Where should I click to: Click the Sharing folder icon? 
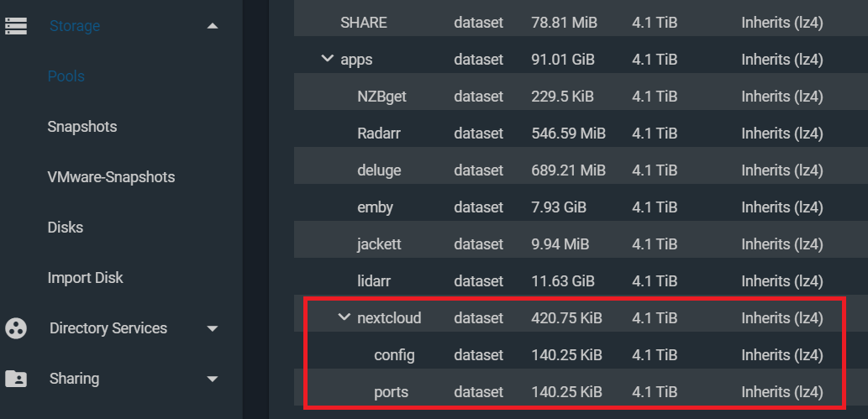tap(15, 379)
